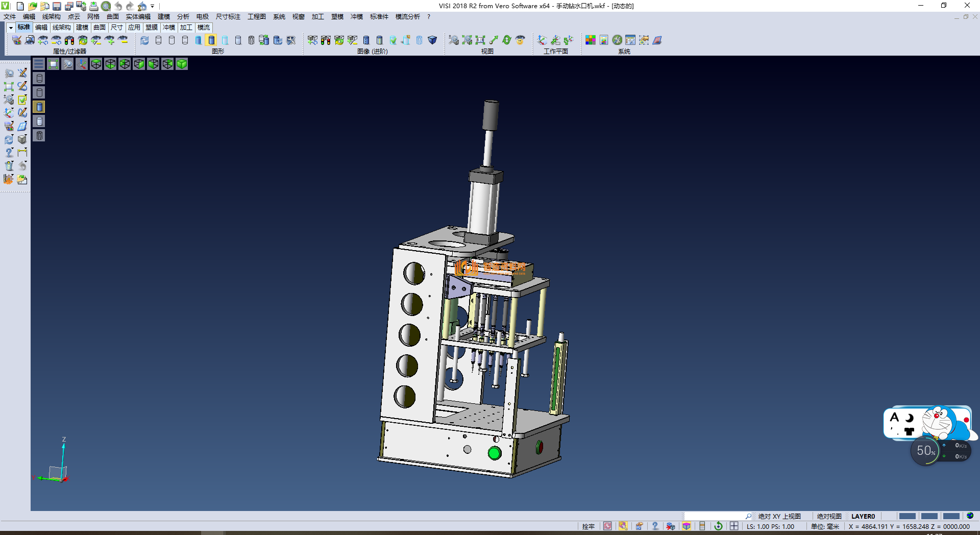This screenshot has height=535, width=980.
Task: Toggle the highlighted cube icon in status bar
Action: tap(687, 526)
